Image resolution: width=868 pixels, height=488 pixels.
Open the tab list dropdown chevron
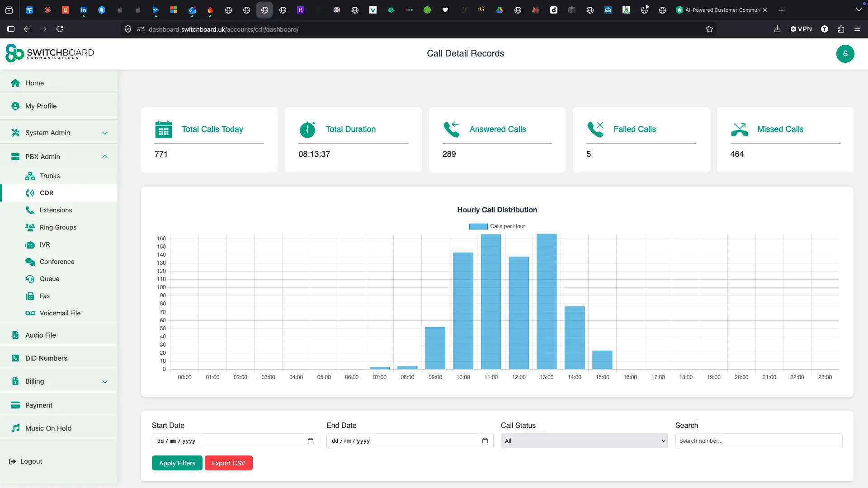(x=859, y=10)
